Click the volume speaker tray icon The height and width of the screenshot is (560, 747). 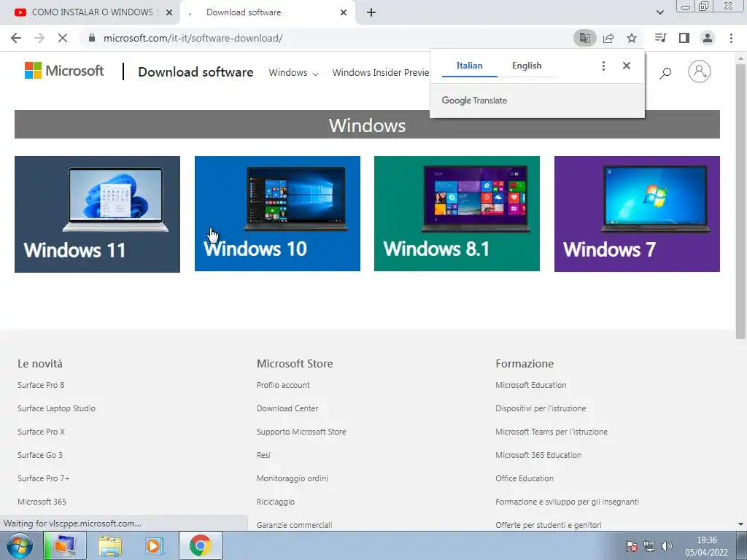point(667,546)
